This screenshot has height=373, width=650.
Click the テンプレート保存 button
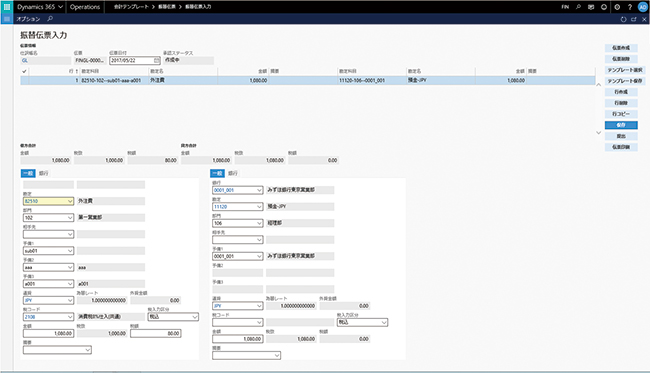pos(625,81)
